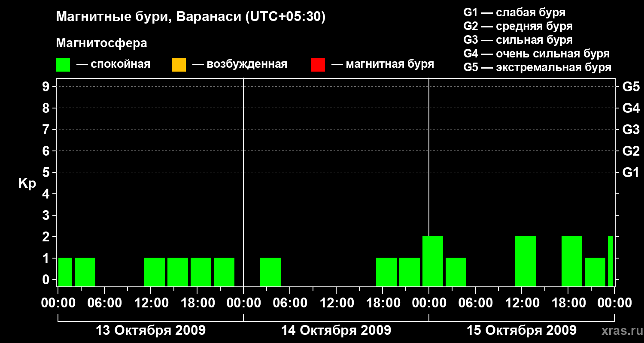Click the red 'магнитная буря' legend swatch
Image resolution: width=644 pixels, height=343 pixels.
click(x=318, y=64)
